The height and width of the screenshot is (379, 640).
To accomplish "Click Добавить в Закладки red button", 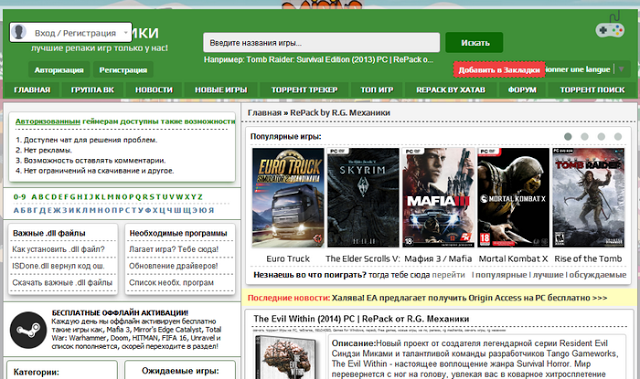I will coord(499,70).
